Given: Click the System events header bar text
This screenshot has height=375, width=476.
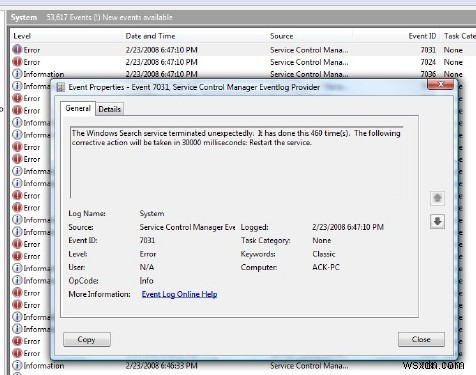Looking at the screenshot, I should point(91,17).
